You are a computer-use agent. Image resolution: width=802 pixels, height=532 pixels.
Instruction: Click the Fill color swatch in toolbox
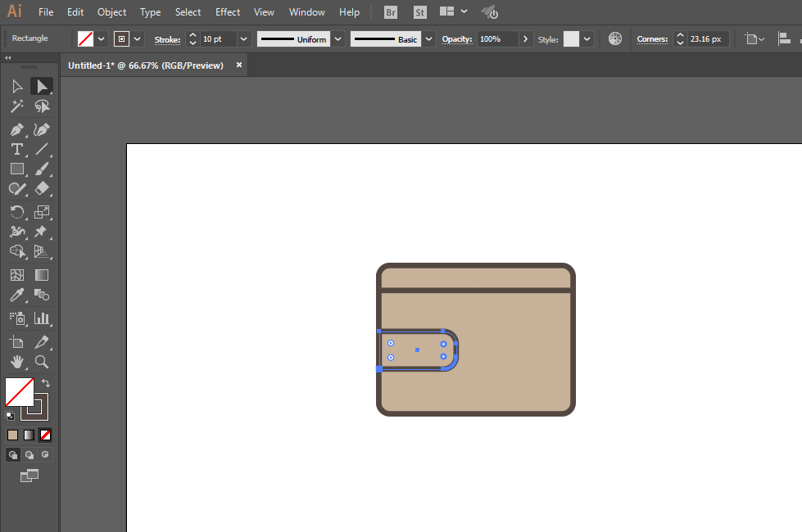(19, 391)
